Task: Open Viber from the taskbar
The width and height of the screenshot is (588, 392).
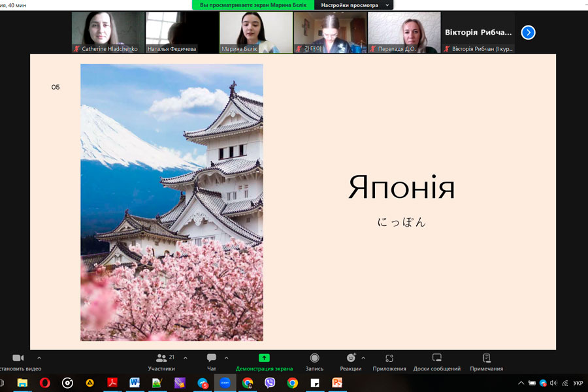Action: pos(270,383)
